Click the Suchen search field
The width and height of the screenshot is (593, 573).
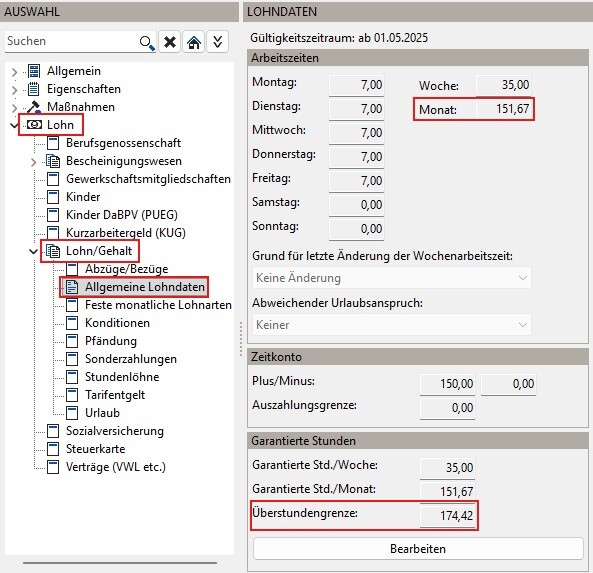click(72, 41)
